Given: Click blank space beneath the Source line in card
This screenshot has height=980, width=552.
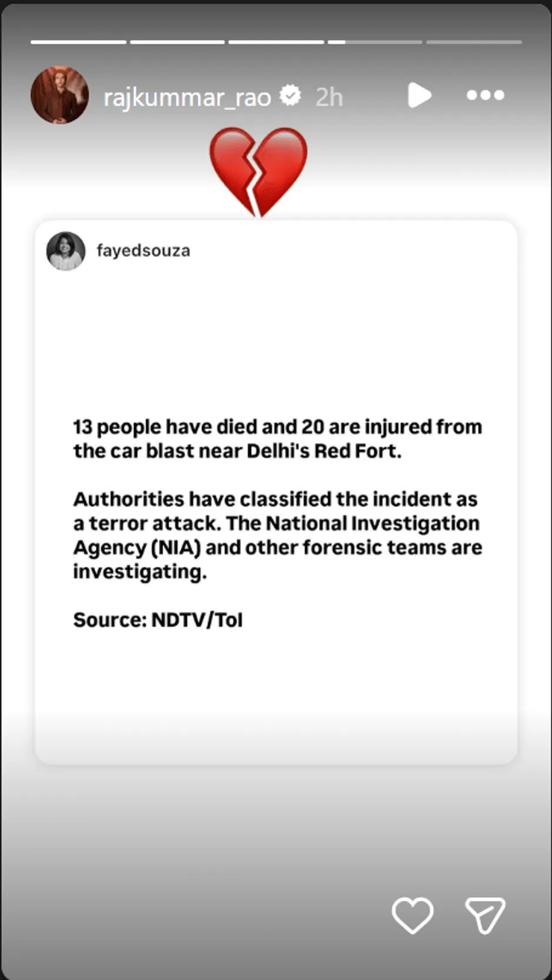Looking at the screenshot, I should (x=276, y=695).
